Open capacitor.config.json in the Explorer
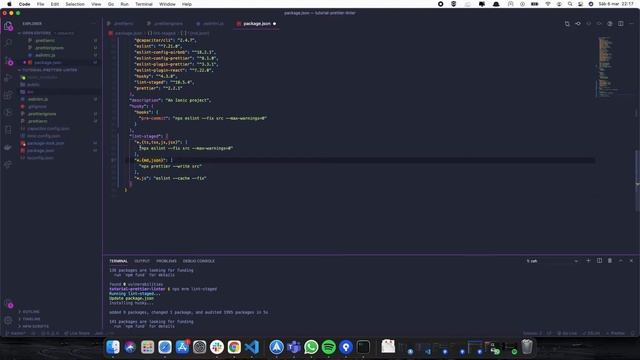The image size is (640, 360). [48, 129]
